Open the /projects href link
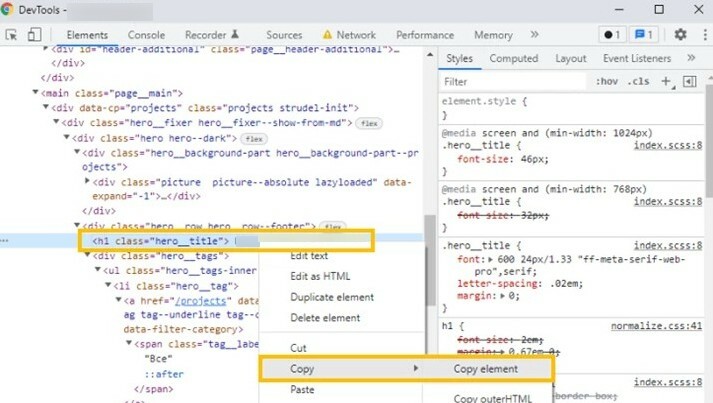 point(201,301)
